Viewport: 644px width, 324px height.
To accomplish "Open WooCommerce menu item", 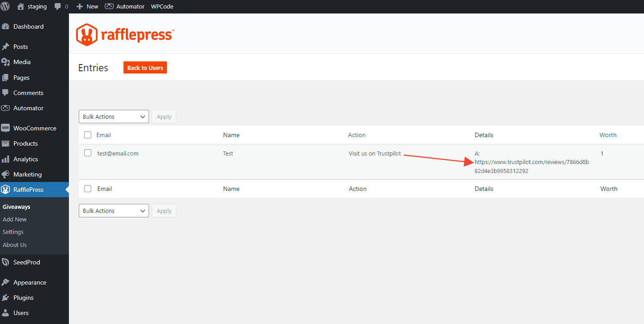I will 34,128.
